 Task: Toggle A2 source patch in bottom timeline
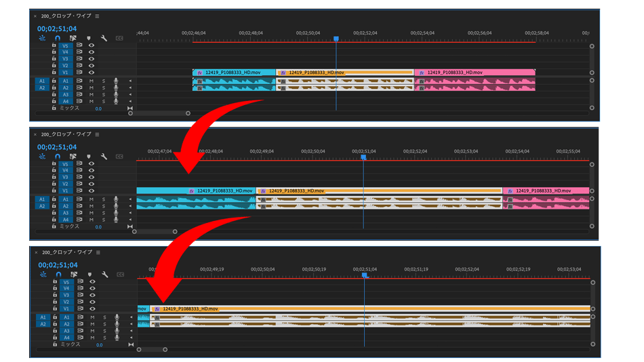tap(43, 324)
